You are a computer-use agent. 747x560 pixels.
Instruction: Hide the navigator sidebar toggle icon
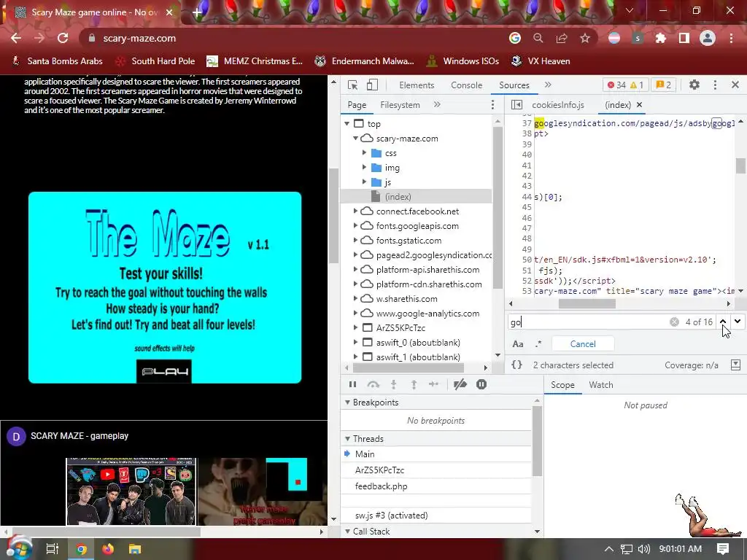(x=516, y=105)
